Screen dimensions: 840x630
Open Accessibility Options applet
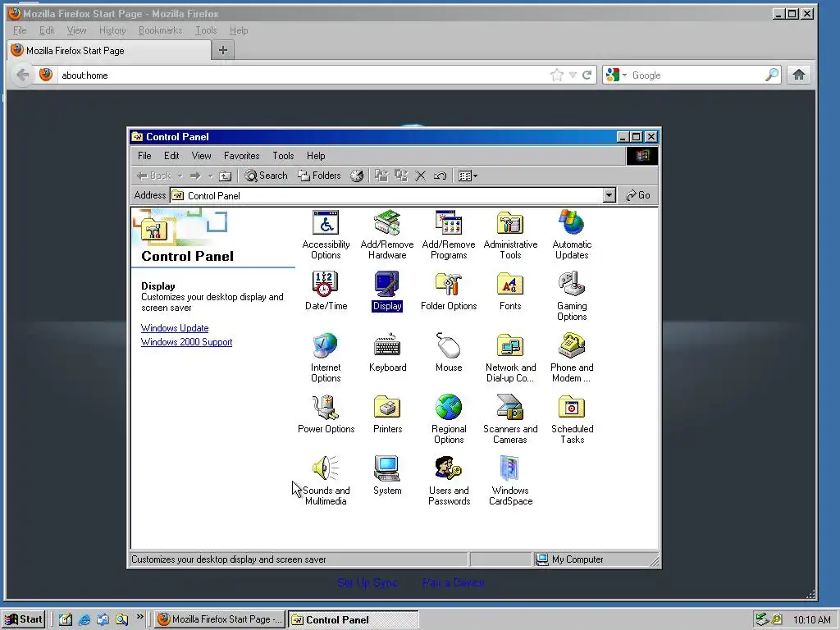coord(326,235)
